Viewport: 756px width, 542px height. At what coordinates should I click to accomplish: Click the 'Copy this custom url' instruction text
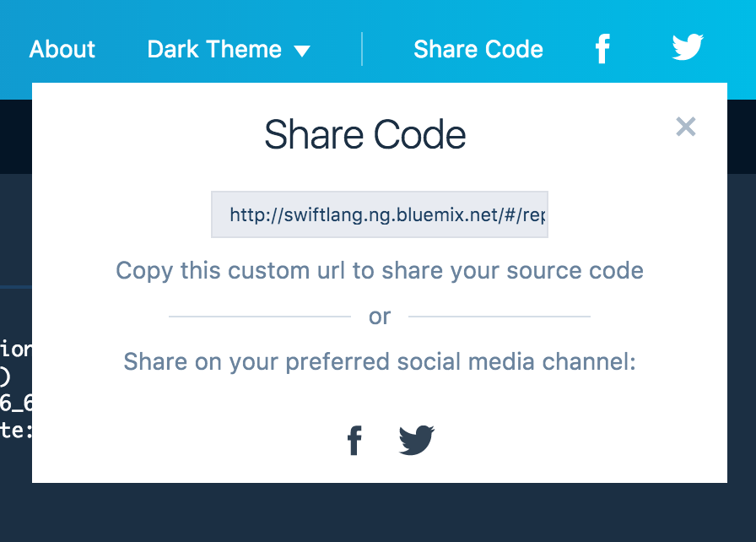click(x=380, y=270)
